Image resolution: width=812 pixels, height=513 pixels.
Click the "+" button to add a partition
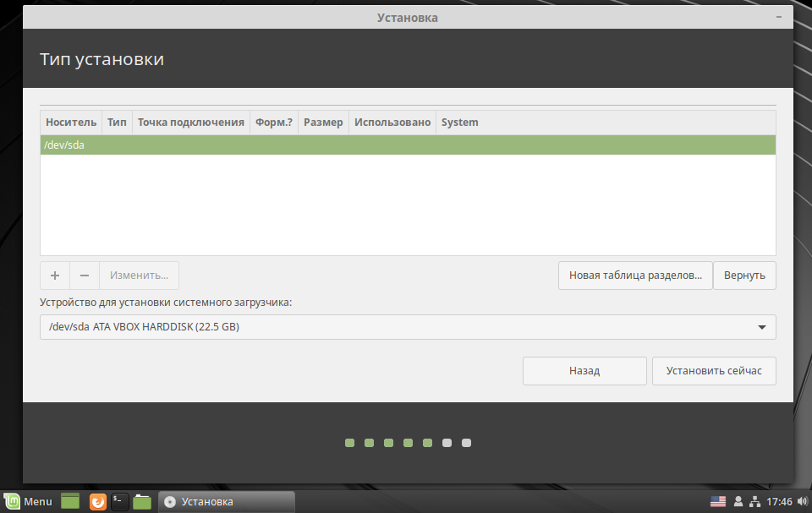54,275
